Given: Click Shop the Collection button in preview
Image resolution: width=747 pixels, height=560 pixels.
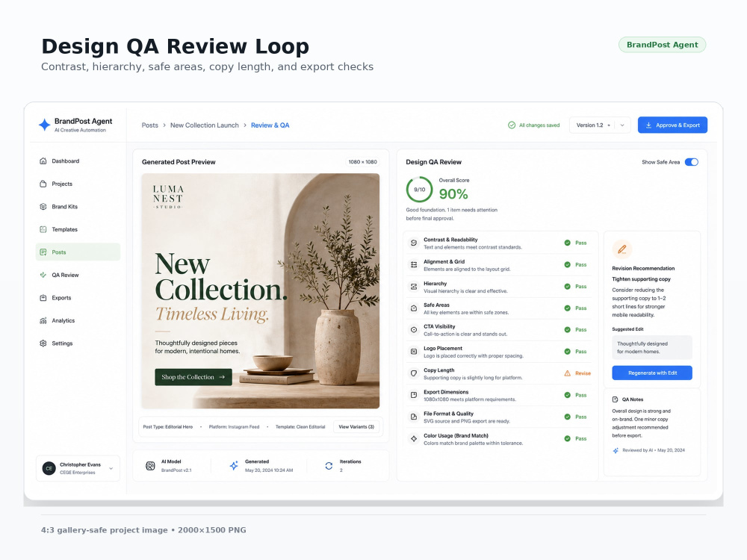Looking at the screenshot, I should (193, 377).
